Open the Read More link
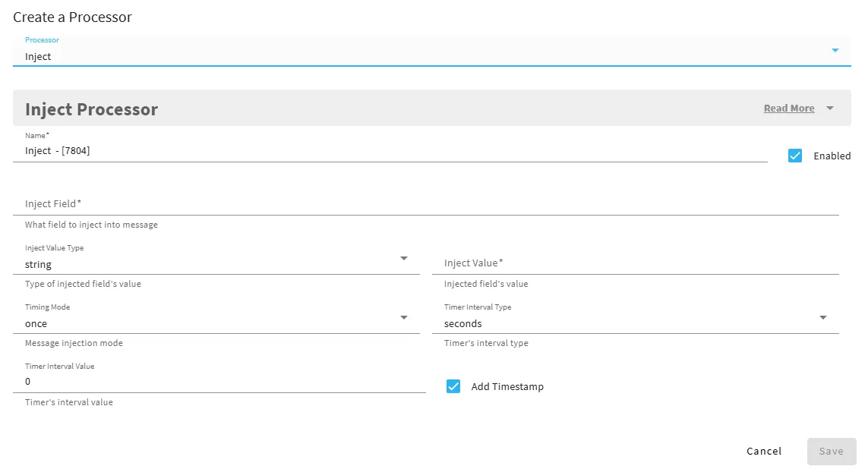This screenshot has height=469, width=868. click(789, 109)
